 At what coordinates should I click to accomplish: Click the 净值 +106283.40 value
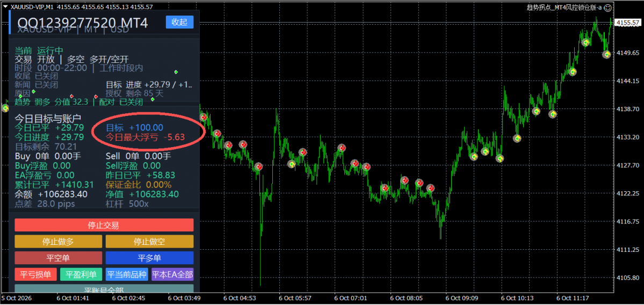click(x=142, y=194)
